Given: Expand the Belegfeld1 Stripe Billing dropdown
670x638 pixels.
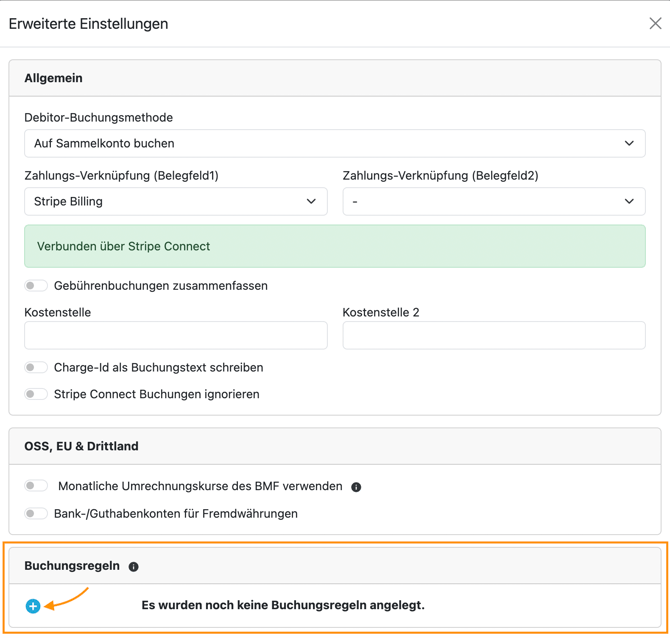Looking at the screenshot, I should pos(175,202).
